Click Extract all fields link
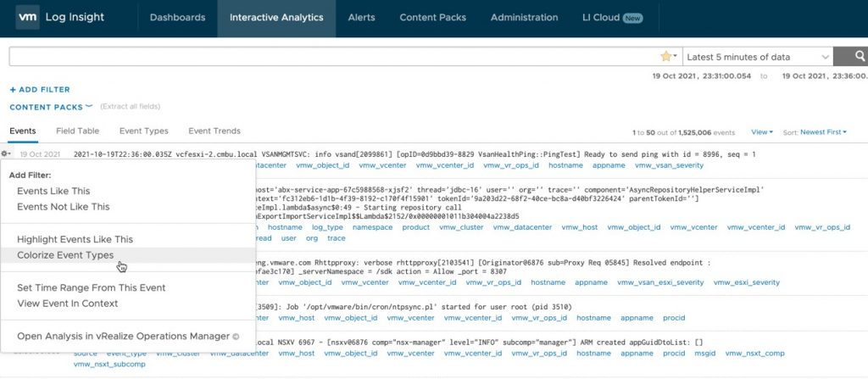Image resolution: width=868 pixels, height=379 pixels. point(131,107)
